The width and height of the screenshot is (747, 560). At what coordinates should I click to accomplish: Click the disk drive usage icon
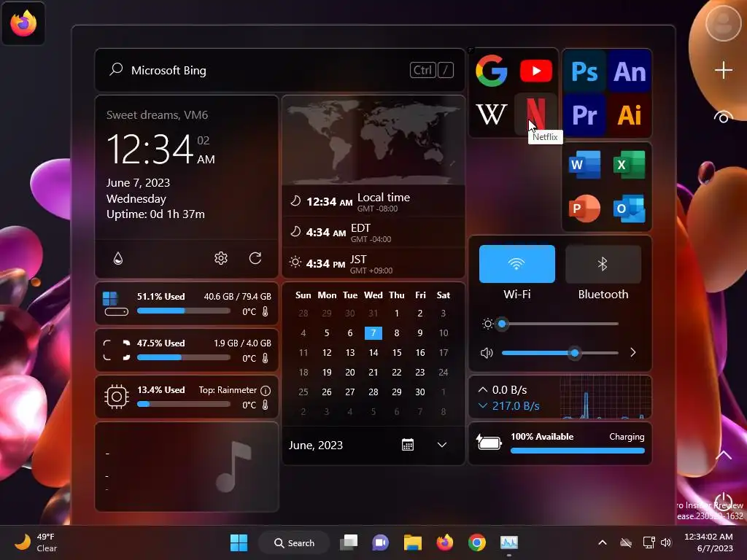pyautogui.click(x=116, y=304)
